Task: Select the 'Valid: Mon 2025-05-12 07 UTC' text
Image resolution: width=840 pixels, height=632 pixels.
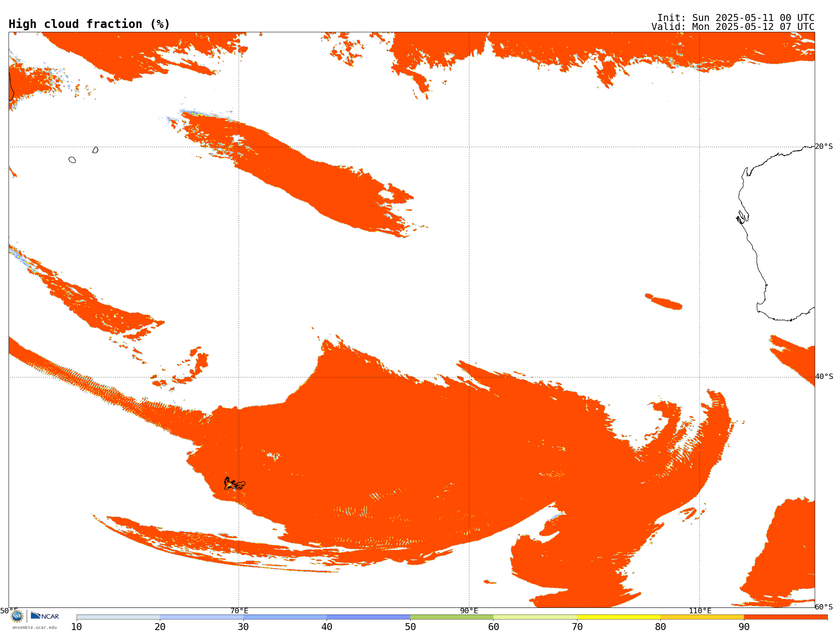Action: (733, 27)
